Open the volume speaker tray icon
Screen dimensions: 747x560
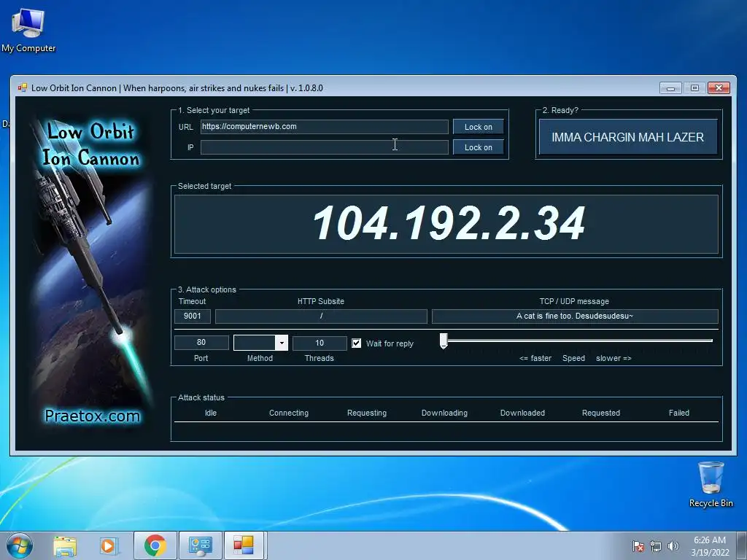click(673, 546)
